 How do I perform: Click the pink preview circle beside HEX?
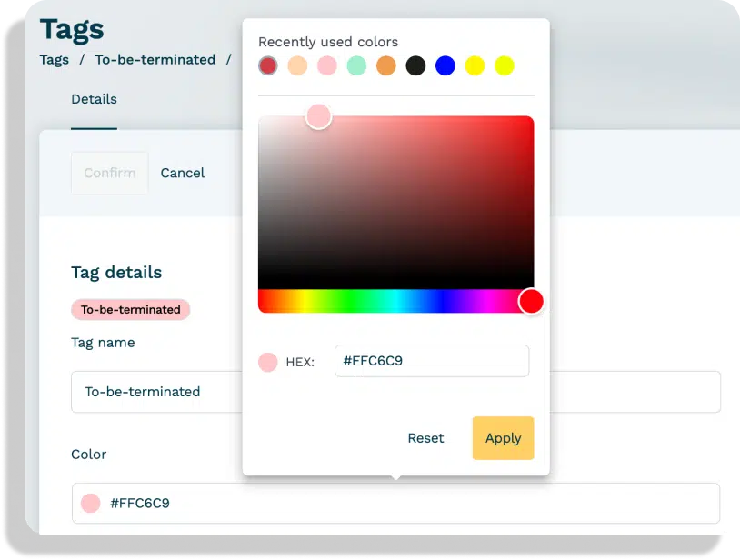268,362
